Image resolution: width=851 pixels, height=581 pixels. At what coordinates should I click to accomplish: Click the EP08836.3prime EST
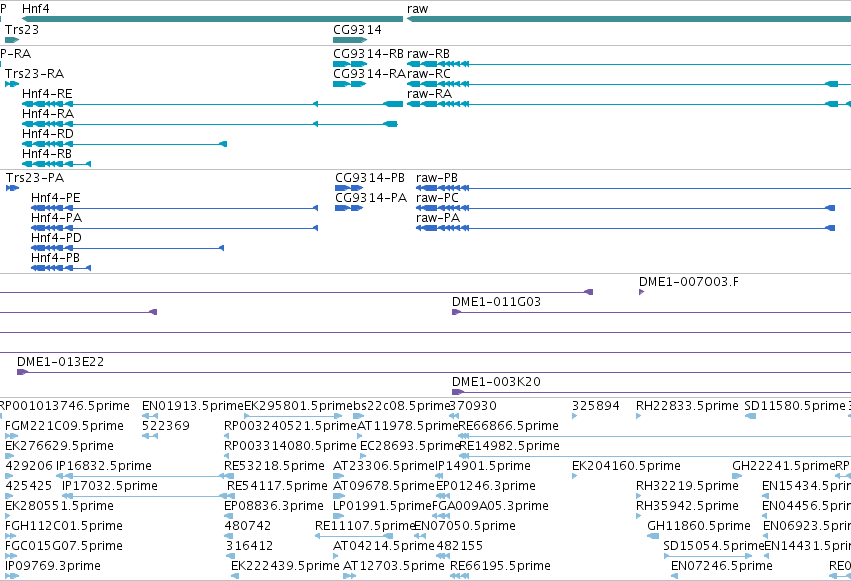pyautogui.click(x=274, y=506)
